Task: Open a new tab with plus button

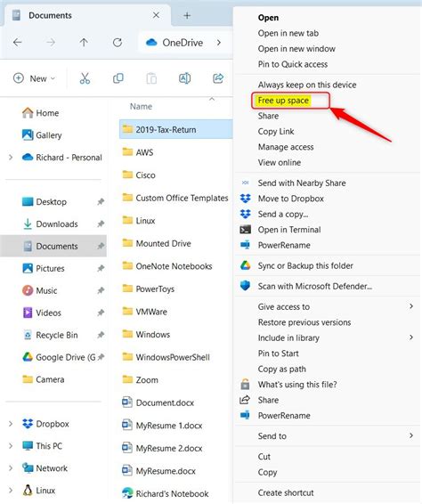Action: [x=187, y=15]
